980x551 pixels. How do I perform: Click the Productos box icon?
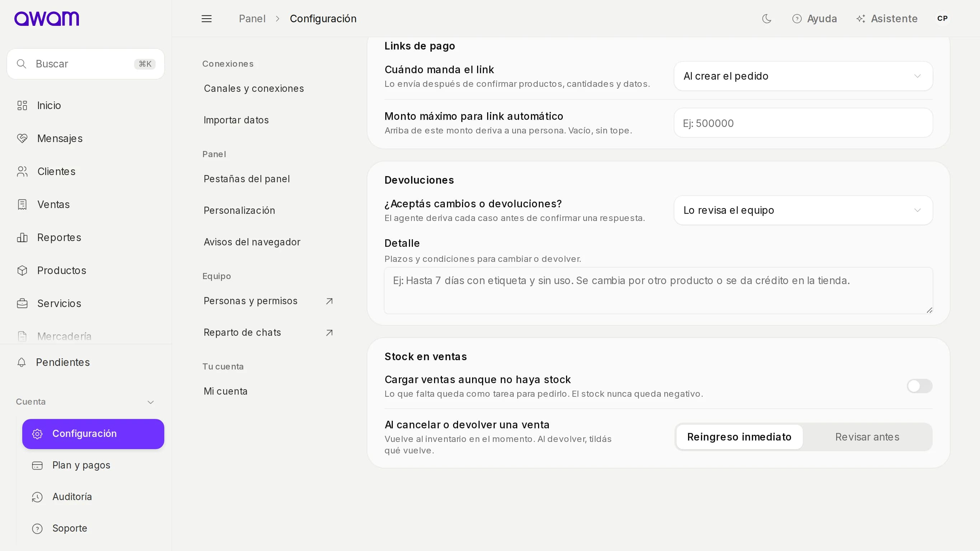click(22, 270)
